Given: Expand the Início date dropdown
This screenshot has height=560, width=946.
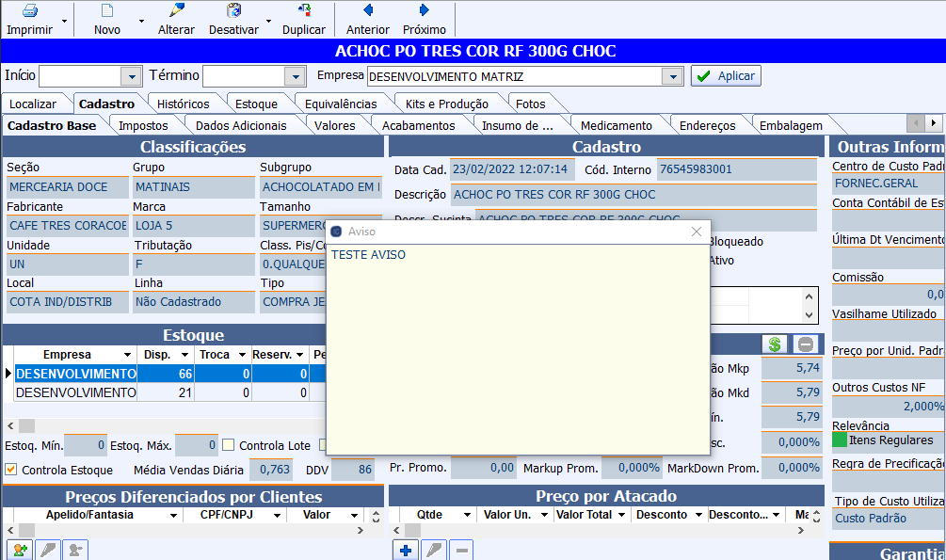Looking at the screenshot, I should [x=131, y=76].
